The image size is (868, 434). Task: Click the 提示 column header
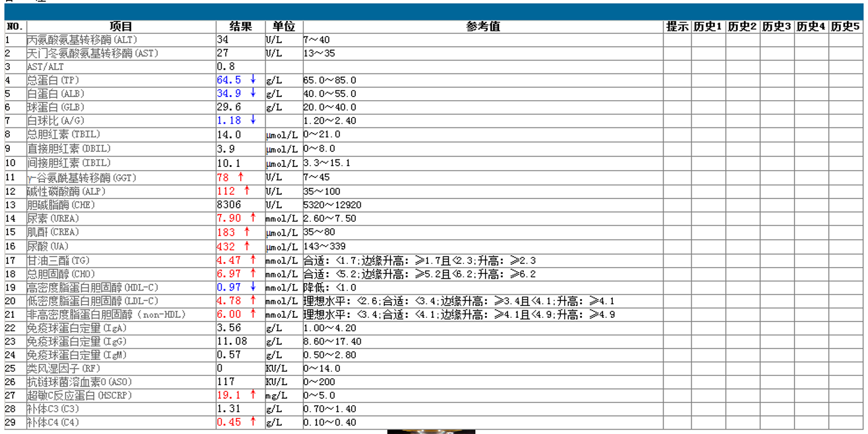coord(677,27)
